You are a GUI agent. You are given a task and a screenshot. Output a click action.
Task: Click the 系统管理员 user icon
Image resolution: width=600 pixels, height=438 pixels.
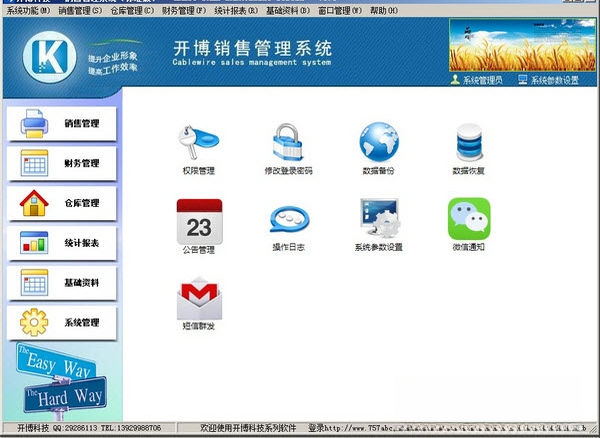click(455, 80)
